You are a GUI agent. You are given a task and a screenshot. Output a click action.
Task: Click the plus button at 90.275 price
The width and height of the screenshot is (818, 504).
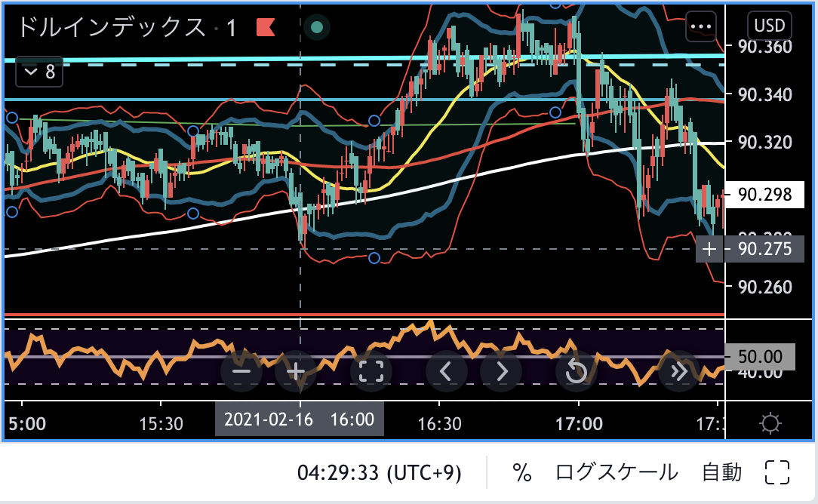pyautogui.click(x=709, y=249)
